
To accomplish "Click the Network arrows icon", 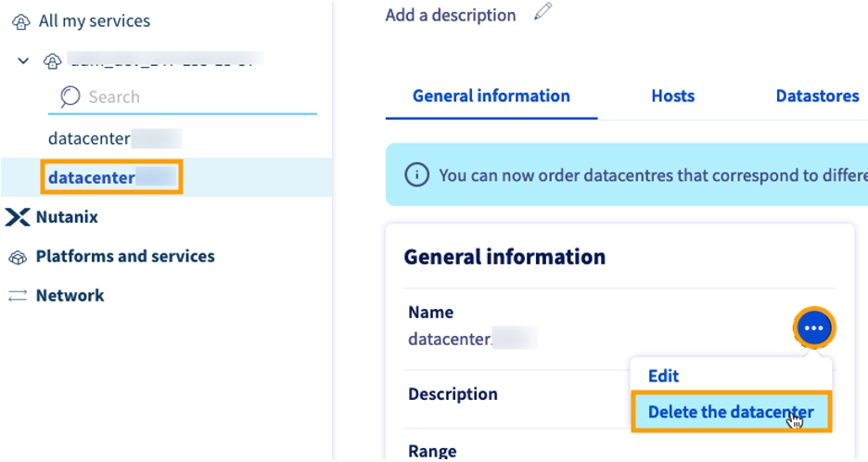I will pos(18,296).
